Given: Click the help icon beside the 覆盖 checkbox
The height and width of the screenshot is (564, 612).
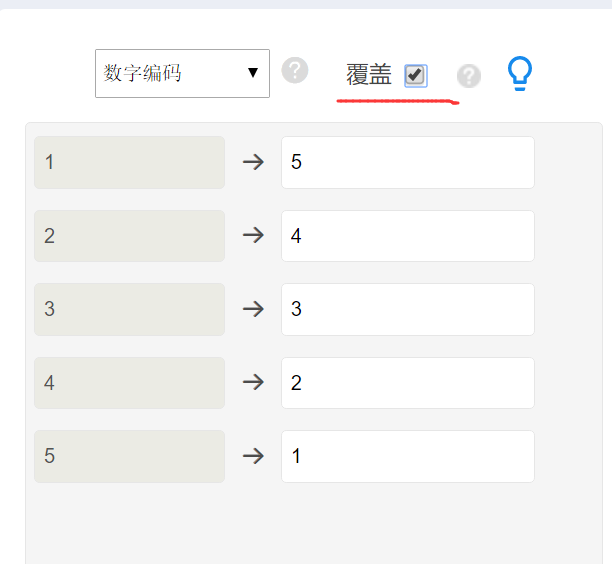Looking at the screenshot, I should [x=469, y=76].
